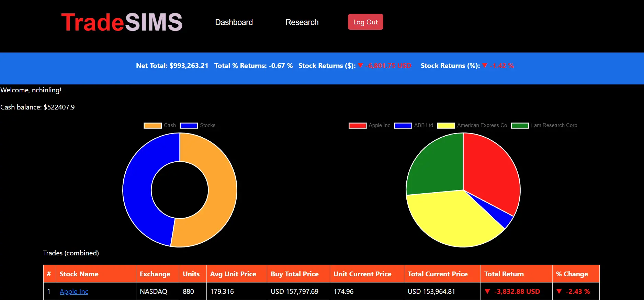The width and height of the screenshot is (644, 300).
Task: Click the Total % Returns -0.67 % text
Action: (x=253, y=66)
